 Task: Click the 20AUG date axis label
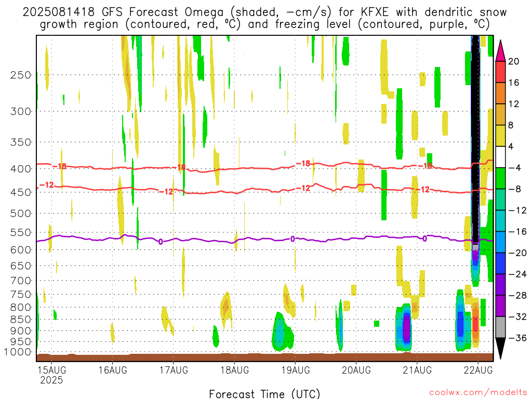[x=356, y=369]
